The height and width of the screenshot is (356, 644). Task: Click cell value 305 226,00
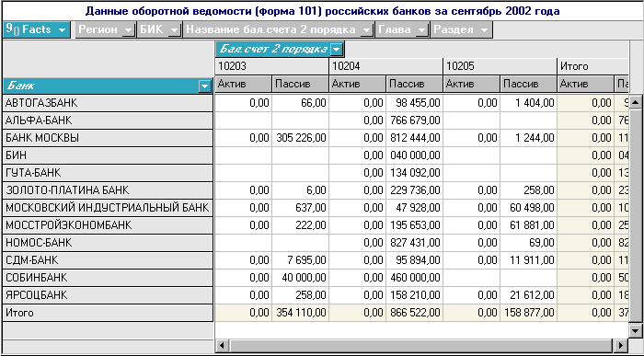click(x=300, y=138)
